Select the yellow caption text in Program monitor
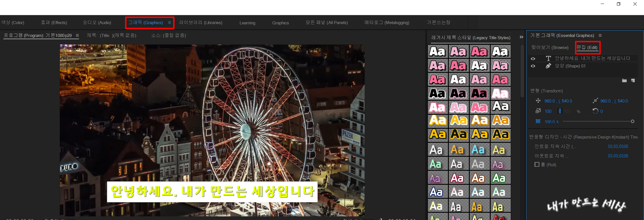 click(212, 192)
